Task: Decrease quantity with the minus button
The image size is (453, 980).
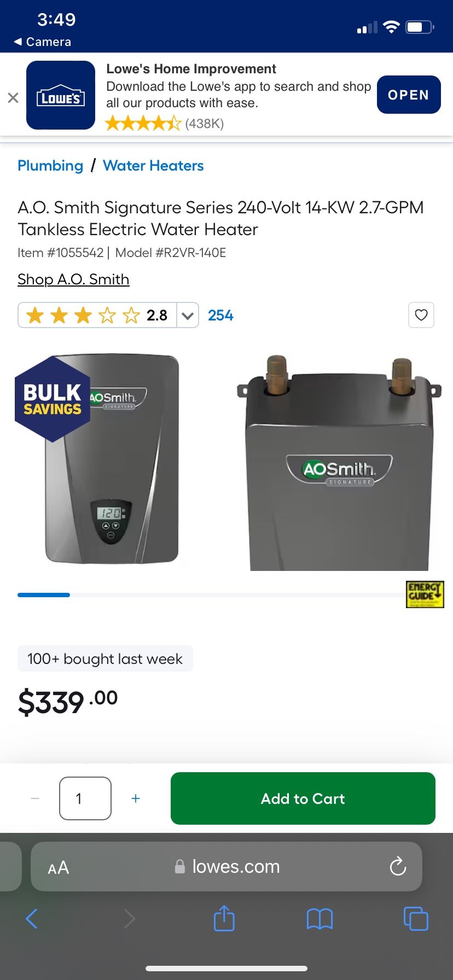Action: point(35,798)
